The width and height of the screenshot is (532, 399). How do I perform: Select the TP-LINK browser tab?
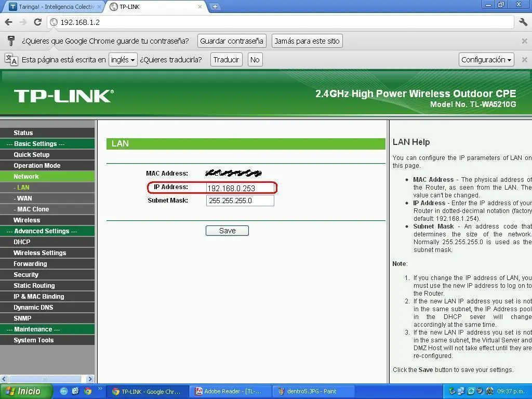[x=156, y=7]
